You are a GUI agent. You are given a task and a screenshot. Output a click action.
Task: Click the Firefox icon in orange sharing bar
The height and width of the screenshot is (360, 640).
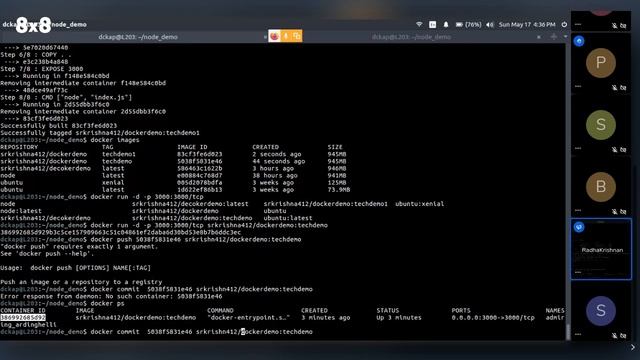274,36
